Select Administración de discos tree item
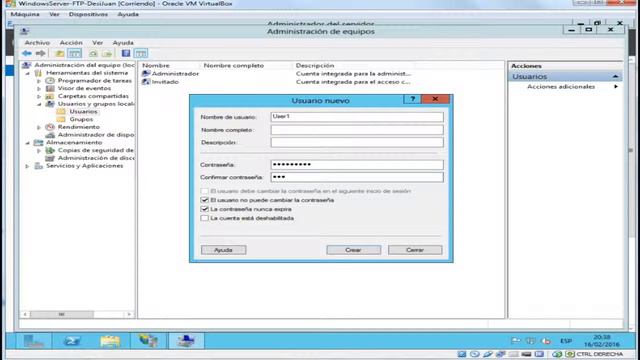 [96, 158]
